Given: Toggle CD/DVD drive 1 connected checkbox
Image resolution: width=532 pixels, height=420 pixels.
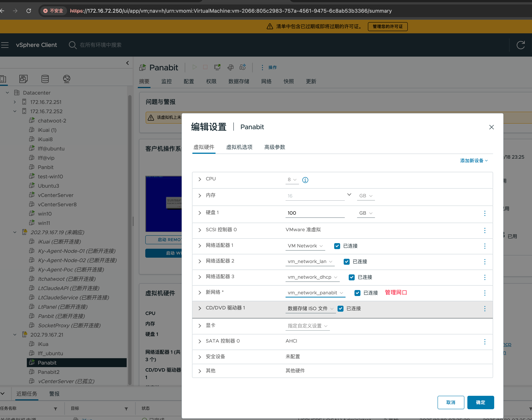Looking at the screenshot, I should pyautogui.click(x=340, y=309).
